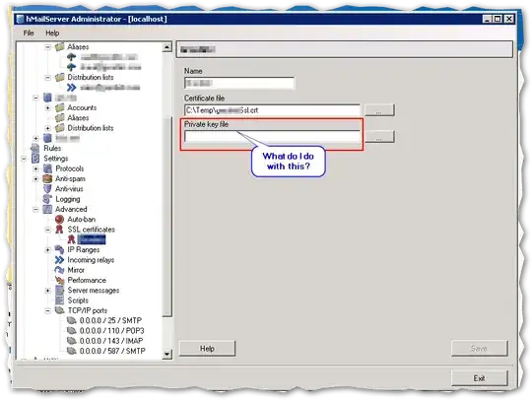The height and width of the screenshot is (400, 532).
Task: Select 'Auto-ban' tree item
Action: (x=82, y=219)
